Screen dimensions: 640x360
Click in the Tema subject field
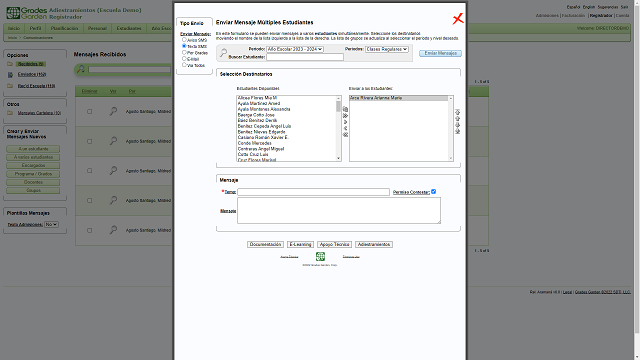tap(313, 192)
